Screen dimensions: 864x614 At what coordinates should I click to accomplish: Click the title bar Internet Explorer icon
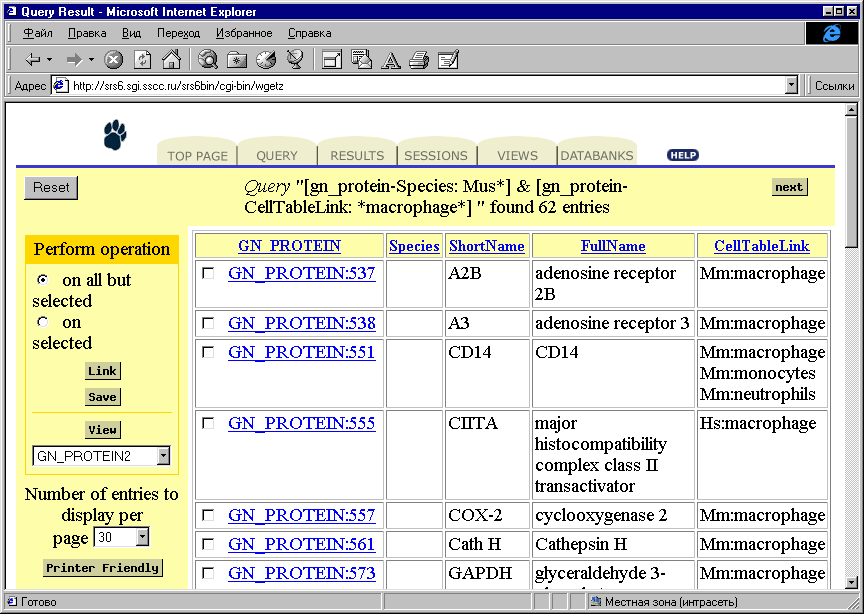point(12,11)
